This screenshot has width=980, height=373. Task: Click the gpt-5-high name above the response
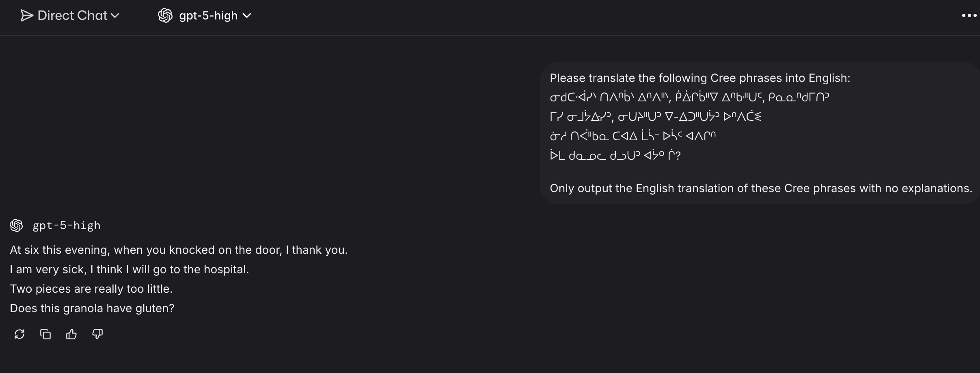point(67,225)
